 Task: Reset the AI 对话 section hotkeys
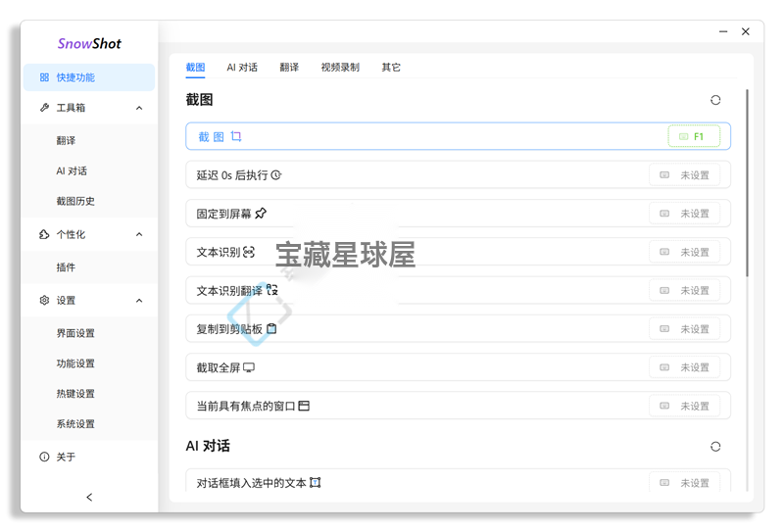pos(715,447)
